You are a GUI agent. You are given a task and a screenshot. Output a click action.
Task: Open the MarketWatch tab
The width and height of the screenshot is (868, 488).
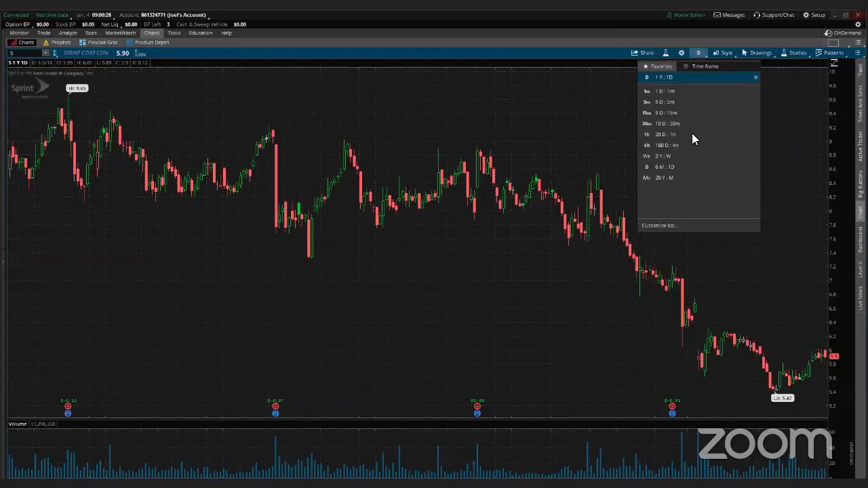click(120, 33)
